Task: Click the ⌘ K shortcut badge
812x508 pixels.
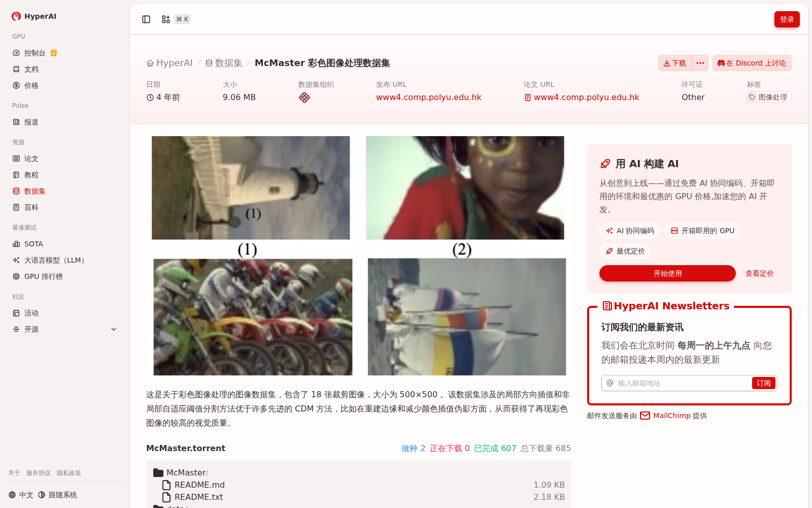Action: [x=182, y=19]
